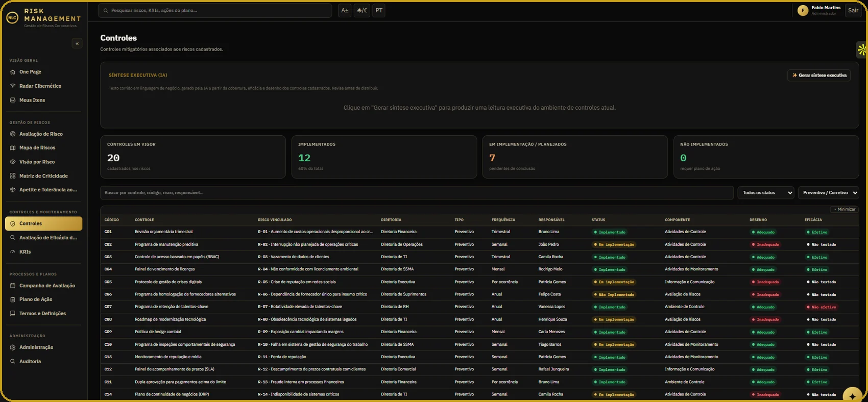868x402 pixels.
Task: Click the Avaliação de Eficácia search icon
Action: (x=13, y=238)
